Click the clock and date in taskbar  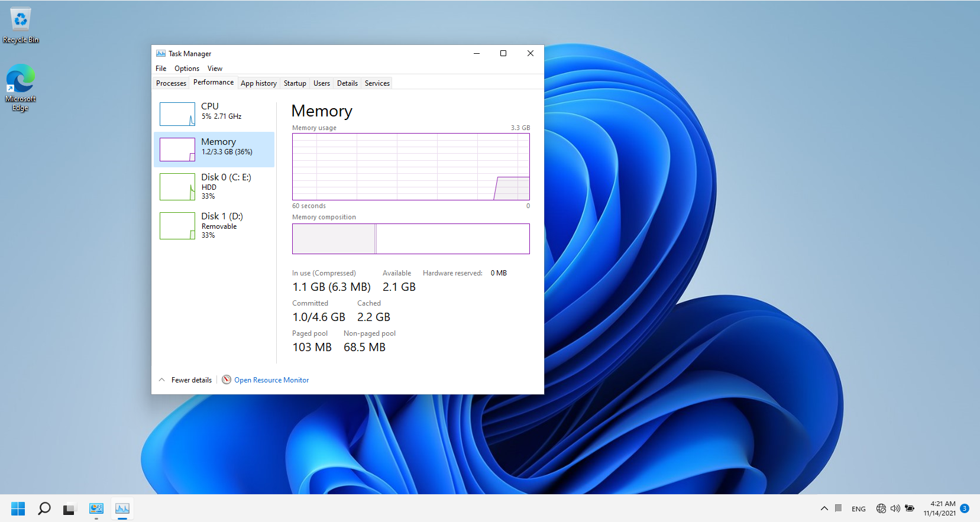[939, 508]
